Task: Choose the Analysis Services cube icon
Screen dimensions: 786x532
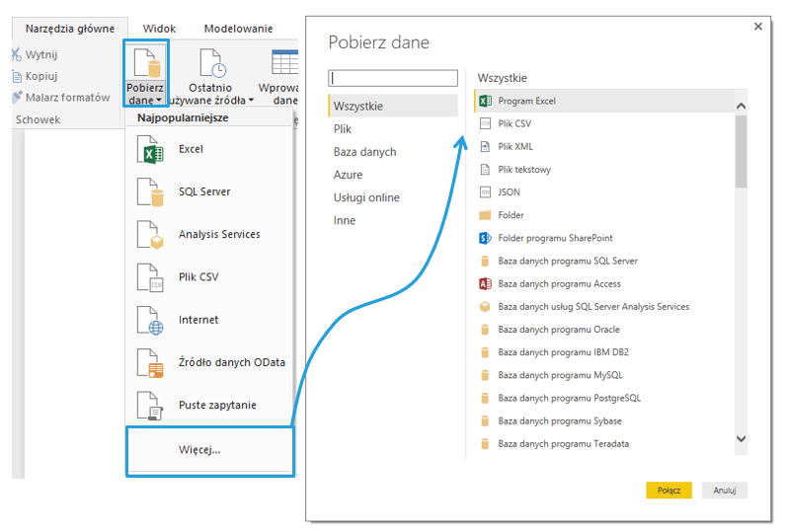Action: pos(150,235)
